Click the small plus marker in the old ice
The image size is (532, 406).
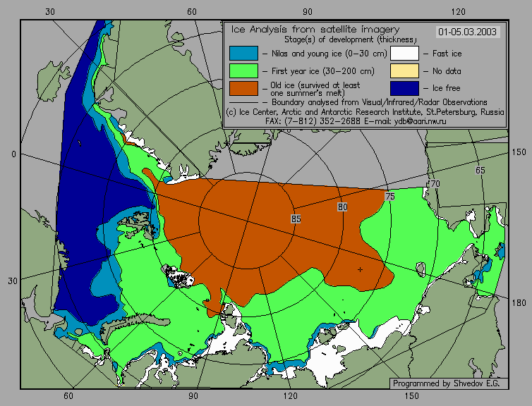coord(360,270)
